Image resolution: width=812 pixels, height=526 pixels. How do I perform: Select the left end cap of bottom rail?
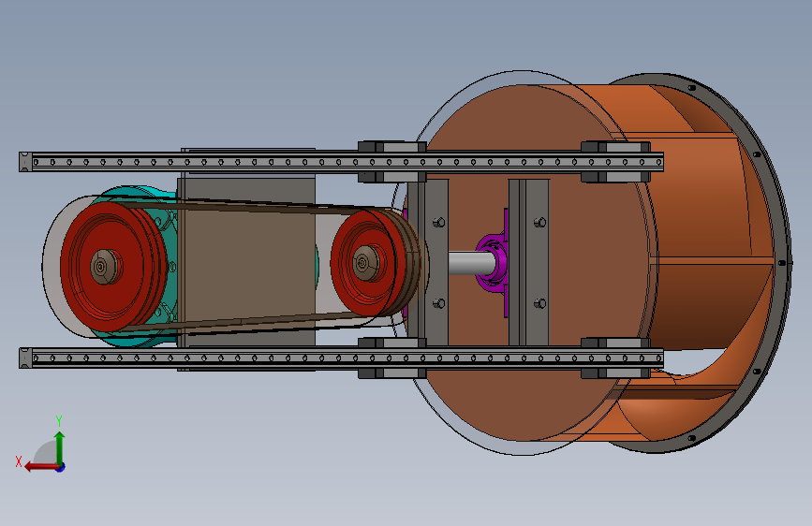25,358
